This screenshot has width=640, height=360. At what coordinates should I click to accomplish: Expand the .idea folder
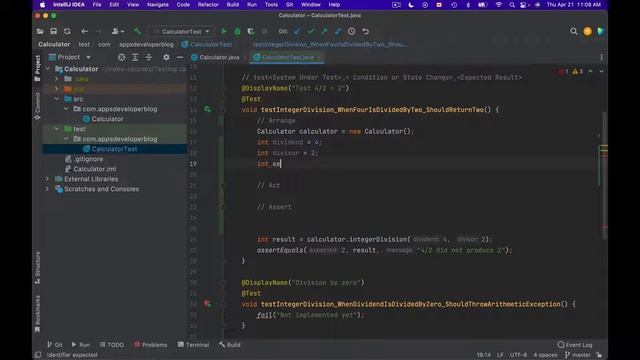pos(56,79)
